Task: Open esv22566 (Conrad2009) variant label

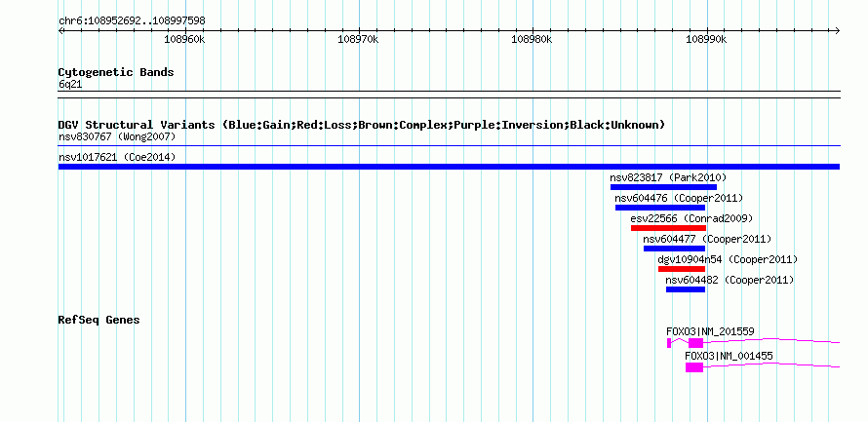Action: [691, 218]
